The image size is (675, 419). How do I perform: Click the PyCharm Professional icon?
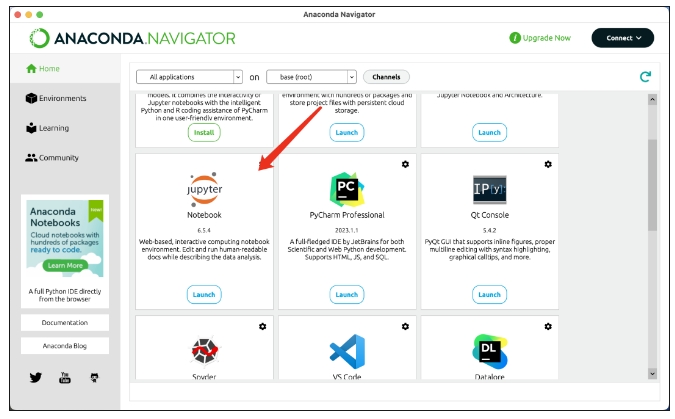click(x=346, y=188)
